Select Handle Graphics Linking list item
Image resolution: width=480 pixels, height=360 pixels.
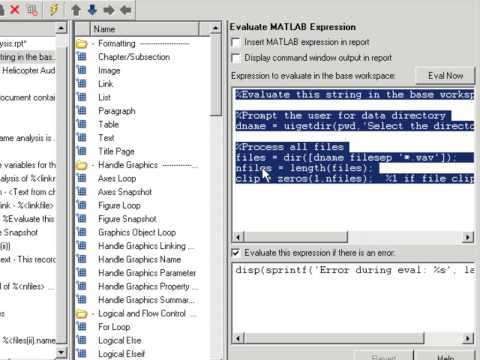click(x=145, y=246)
